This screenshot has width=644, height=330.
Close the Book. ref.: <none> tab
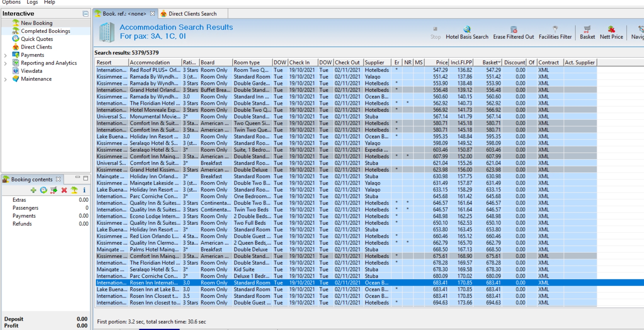click(x=152, y=13)
